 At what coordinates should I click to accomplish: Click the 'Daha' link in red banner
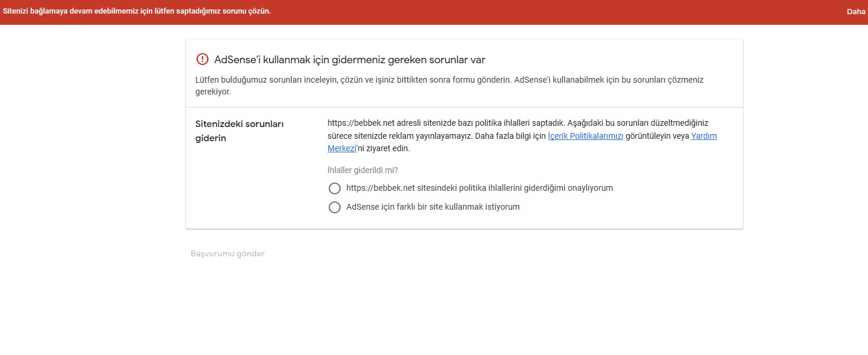[857, 12]
